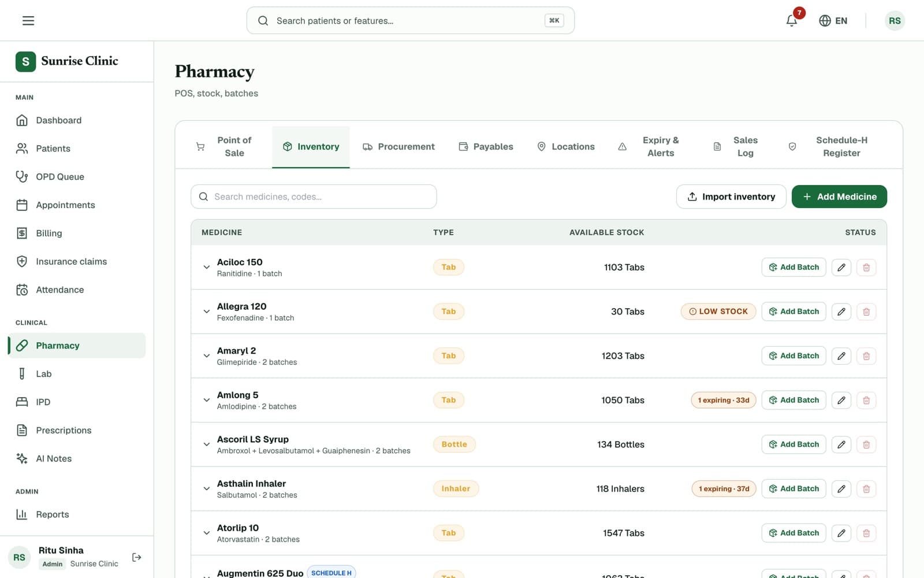Click the logout icon beside Ritu Sinha

pyautogui.click(x=137, y=557)
